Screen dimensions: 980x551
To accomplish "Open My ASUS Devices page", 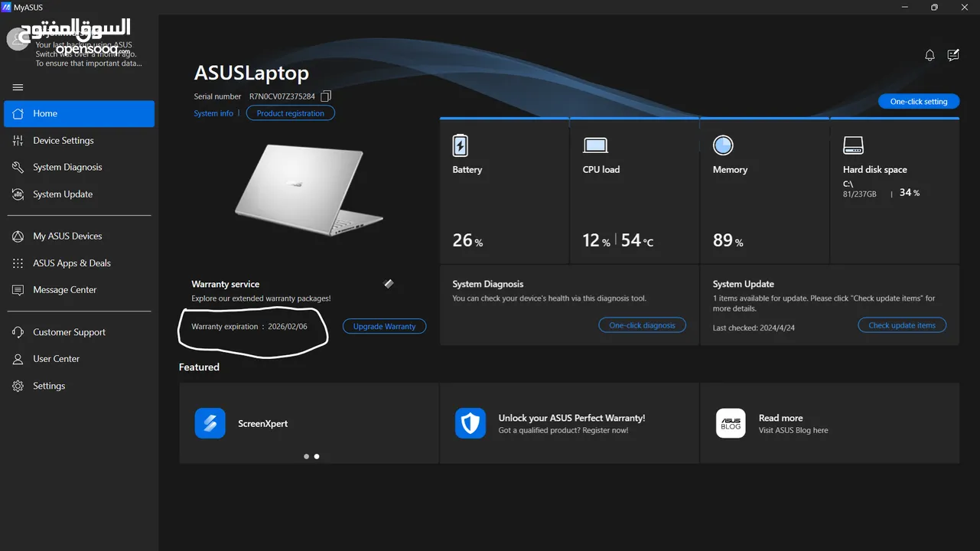I will click(80, 236).
